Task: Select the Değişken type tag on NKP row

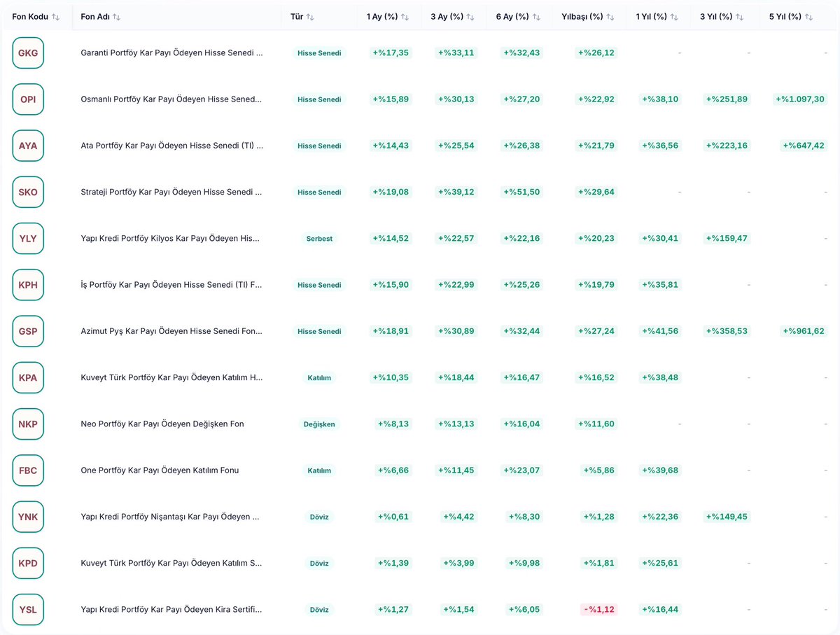Action: [x=319, y=424]
